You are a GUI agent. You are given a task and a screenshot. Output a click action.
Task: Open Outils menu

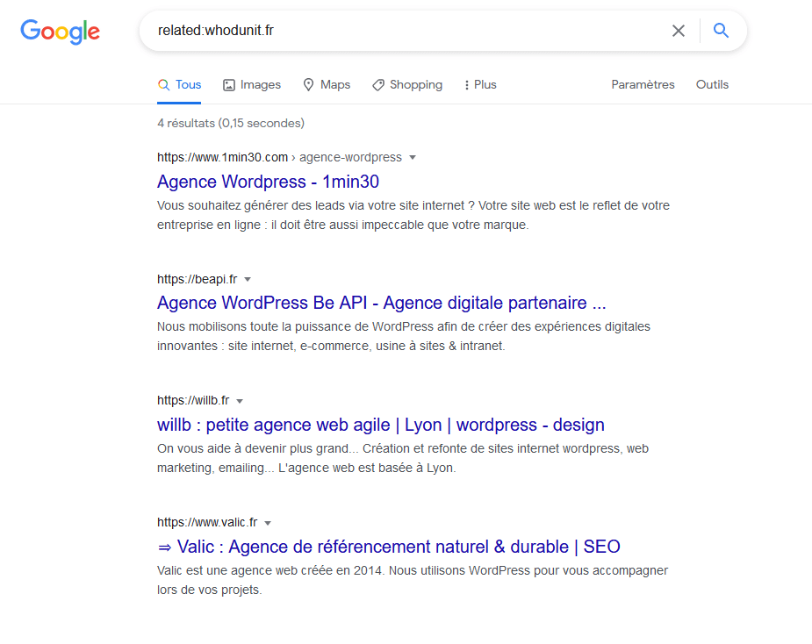coord(712,85)
